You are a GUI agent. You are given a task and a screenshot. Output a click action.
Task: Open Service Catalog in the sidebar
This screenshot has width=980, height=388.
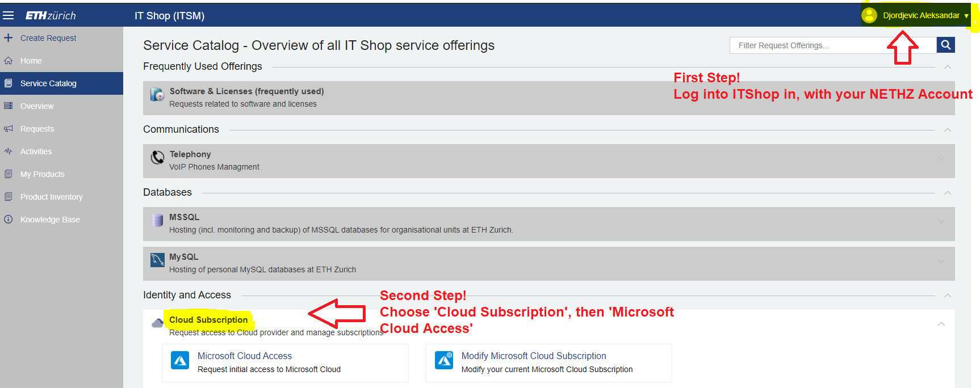pos(61,83)
